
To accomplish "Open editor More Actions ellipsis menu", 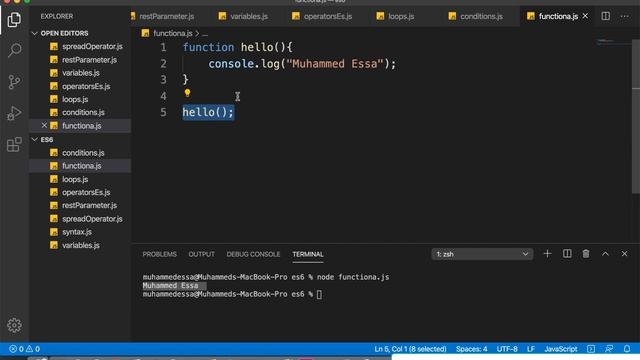I will pyautogui.click(x=624, y=16).
